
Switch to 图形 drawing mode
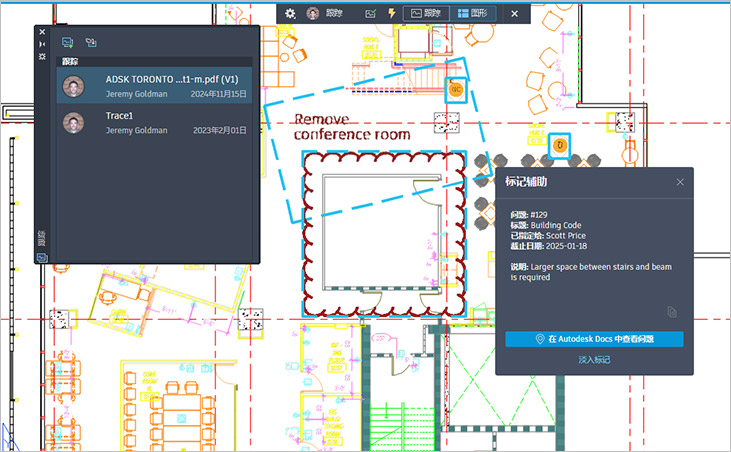coord(472,13)
